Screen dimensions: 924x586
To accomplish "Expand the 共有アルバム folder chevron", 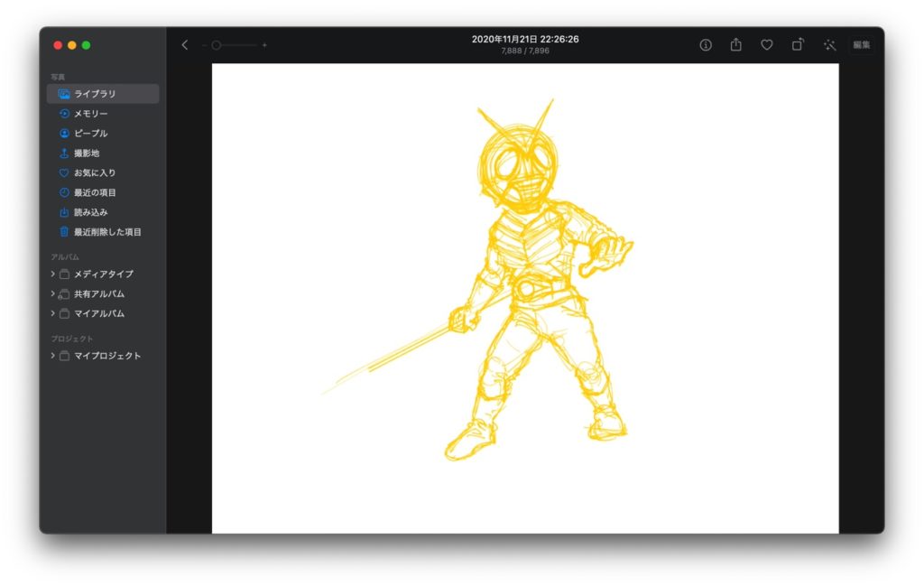I will 52,293.
